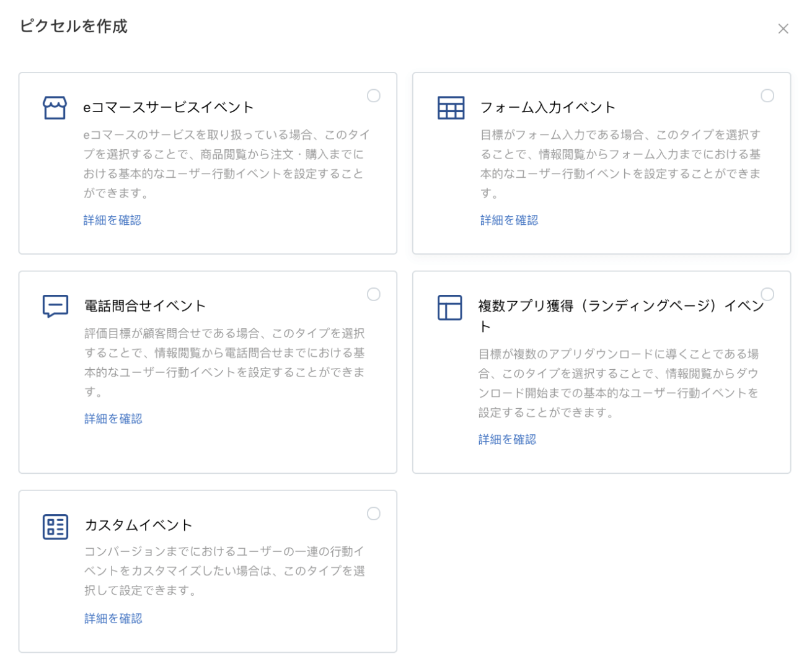Enable the カスタムイベント radio button
812x664 pixels.
[x=374, y=513]
